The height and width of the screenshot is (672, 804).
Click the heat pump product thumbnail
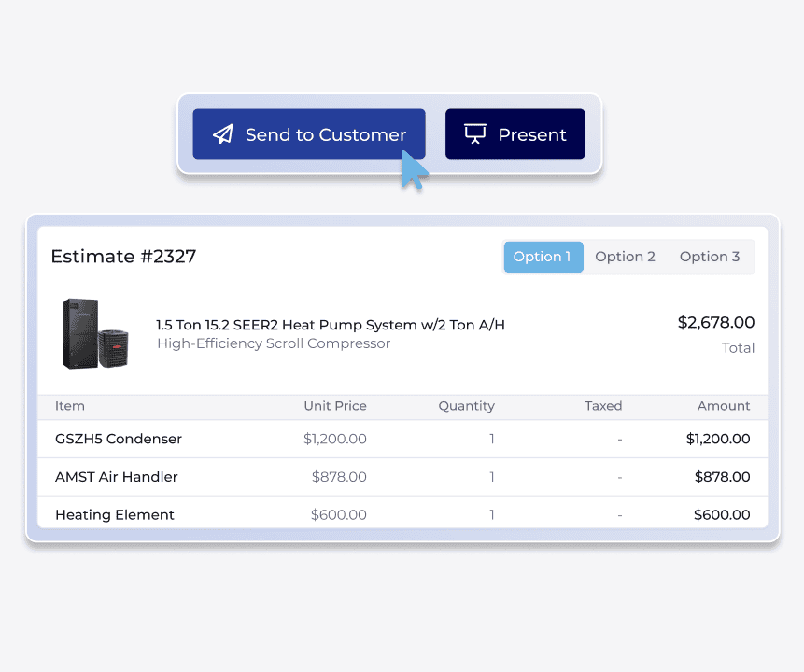click(x=94, y=334)
